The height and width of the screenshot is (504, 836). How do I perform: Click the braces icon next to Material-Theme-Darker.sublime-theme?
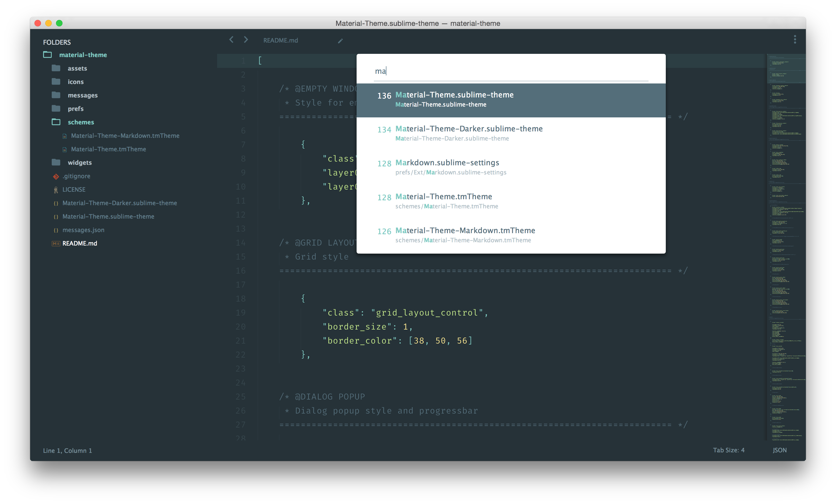56,203
